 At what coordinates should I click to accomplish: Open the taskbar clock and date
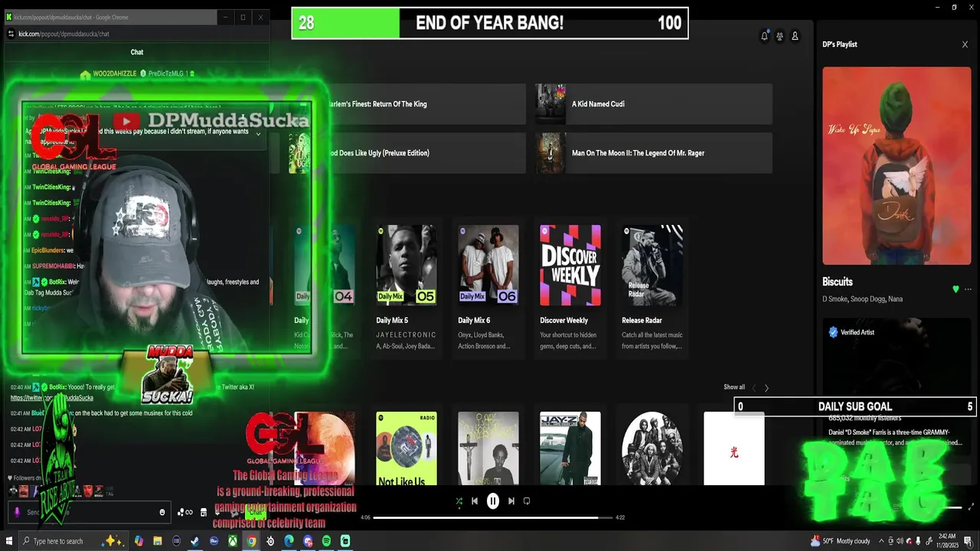(x=948, y=541)
